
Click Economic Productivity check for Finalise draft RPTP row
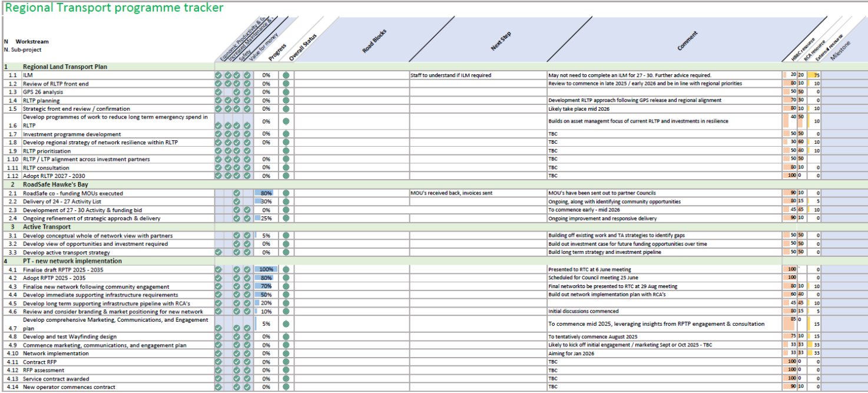click(x=218, y=269)
